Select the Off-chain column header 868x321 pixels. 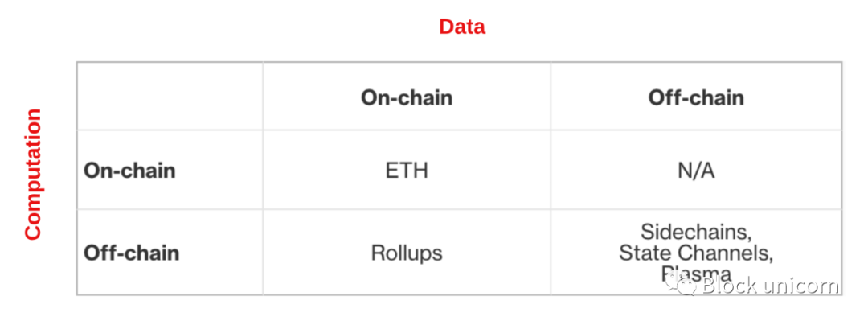click(696, 97)
